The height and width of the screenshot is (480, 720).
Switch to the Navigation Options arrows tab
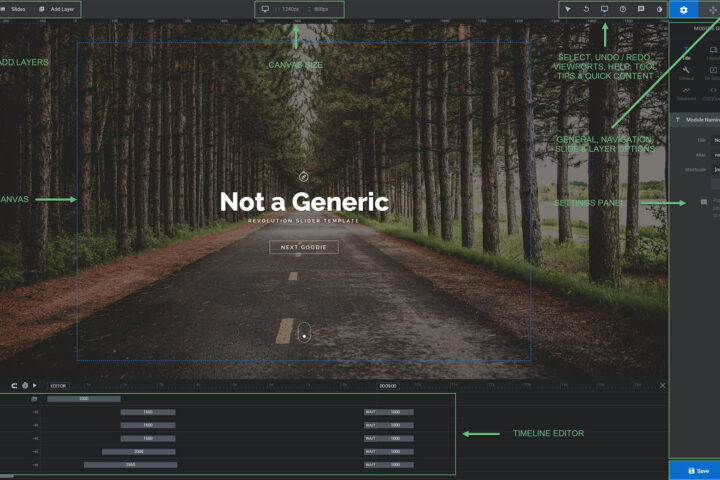coord(711,10)
